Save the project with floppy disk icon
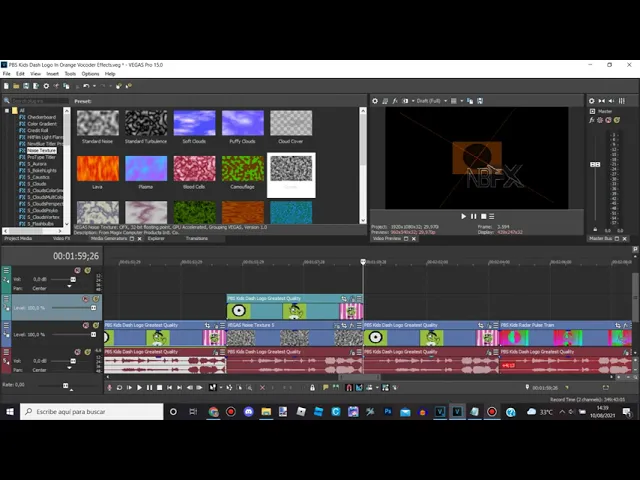 [x=26, y=86]
